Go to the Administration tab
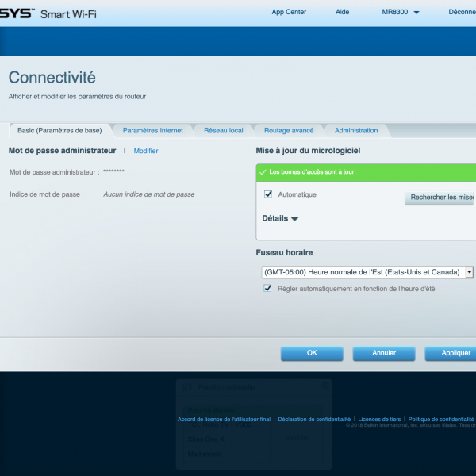Screen dimensions: 476x476 (356, 130)
